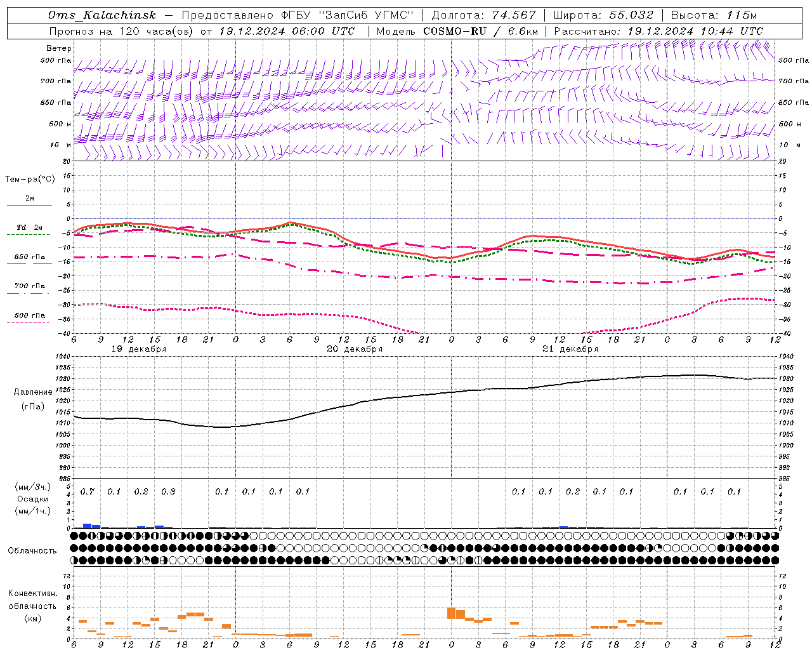Click the 500 м wind level label on left
This screenshot has width=812, height=650.
pyautogui.click(x=60, y=124)
